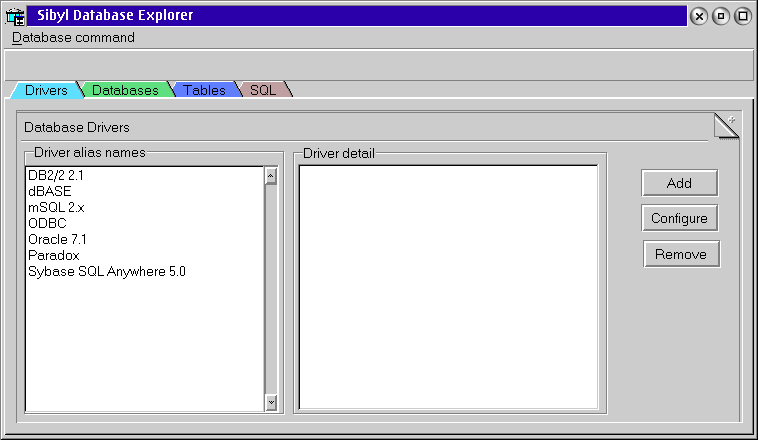758x440 pixels.
Task: Click the Configure button
Action: [x=679, y=219]
